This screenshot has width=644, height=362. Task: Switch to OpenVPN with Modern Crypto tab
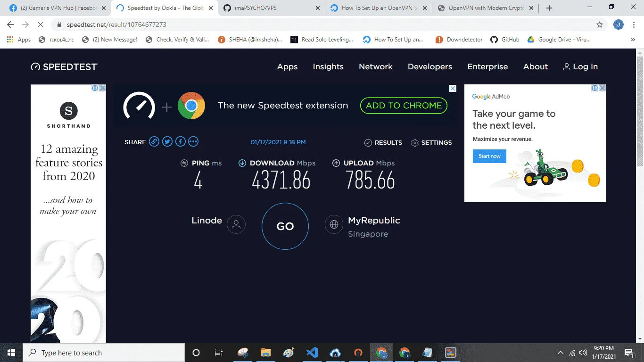click(x=486, y=8)
